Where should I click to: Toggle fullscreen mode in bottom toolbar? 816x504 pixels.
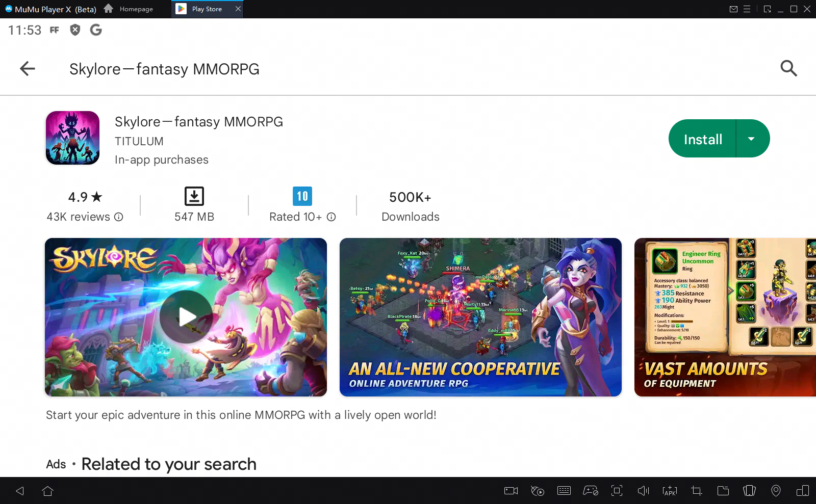[617, 491]
